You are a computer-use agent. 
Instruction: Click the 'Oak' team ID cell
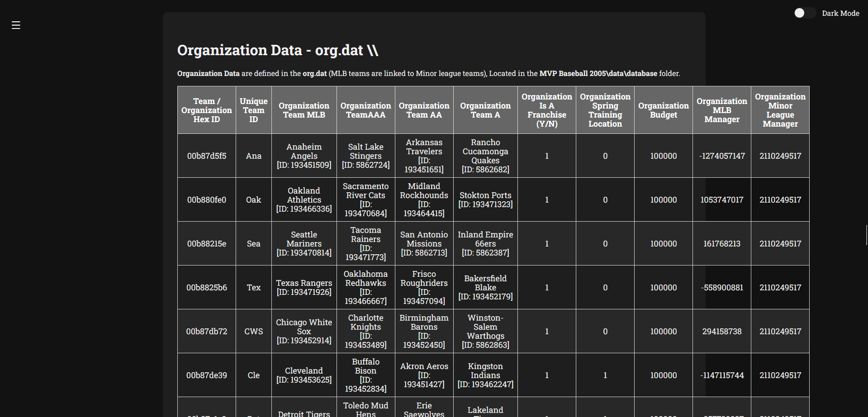[254, 200]
